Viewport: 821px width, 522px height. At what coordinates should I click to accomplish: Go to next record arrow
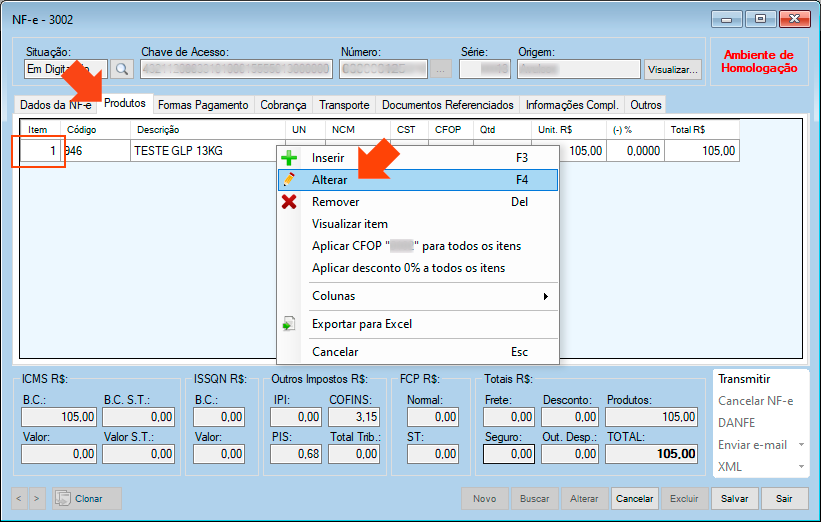[x=37, y=498]
